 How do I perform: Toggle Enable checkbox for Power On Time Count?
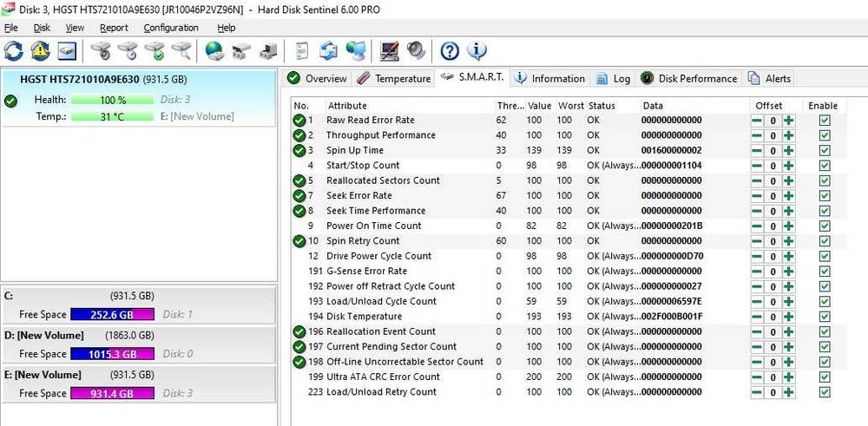point(825,226)
